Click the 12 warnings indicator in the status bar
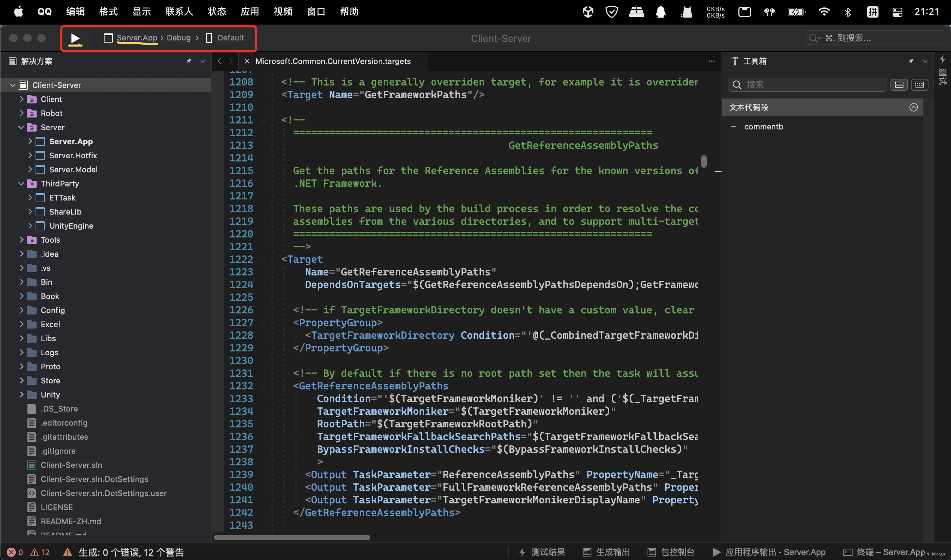The height and width of the screenshot is (560, 951). tap(40, 552)
